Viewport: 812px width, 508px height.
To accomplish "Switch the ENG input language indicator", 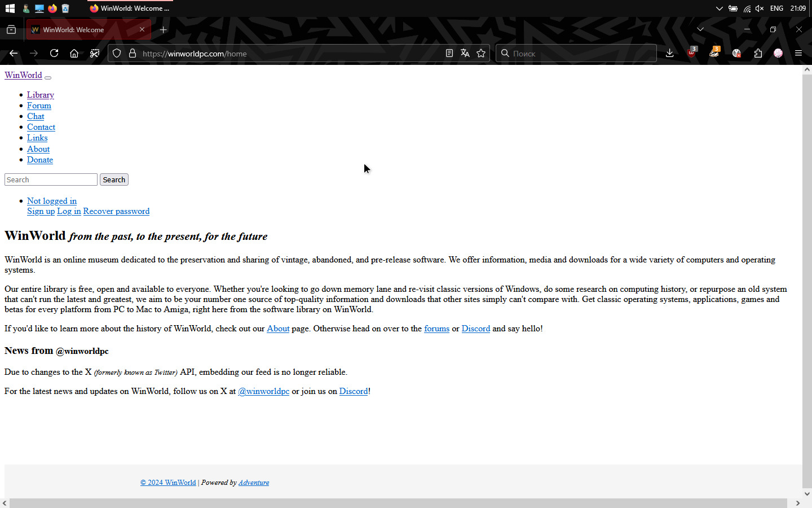I will (776, 8).
